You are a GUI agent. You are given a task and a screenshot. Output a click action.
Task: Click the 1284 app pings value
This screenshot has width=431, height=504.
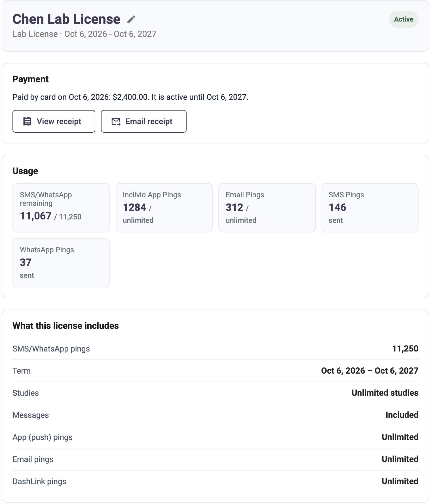point(134,207)
